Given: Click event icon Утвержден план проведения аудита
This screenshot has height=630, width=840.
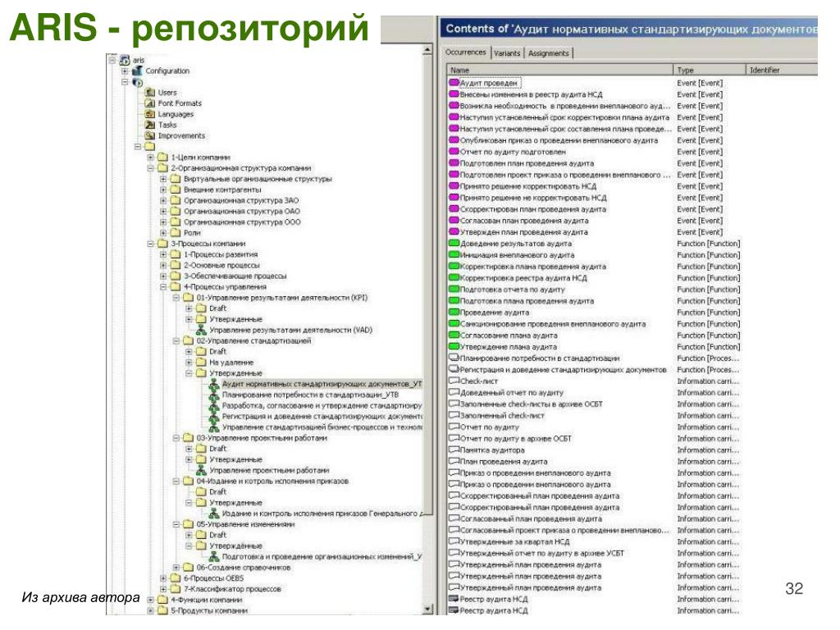Looking at the screenshot, I should pos(454,232).
